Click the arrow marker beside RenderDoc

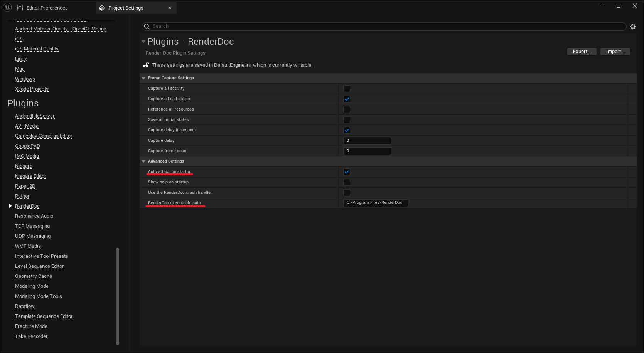10,206
